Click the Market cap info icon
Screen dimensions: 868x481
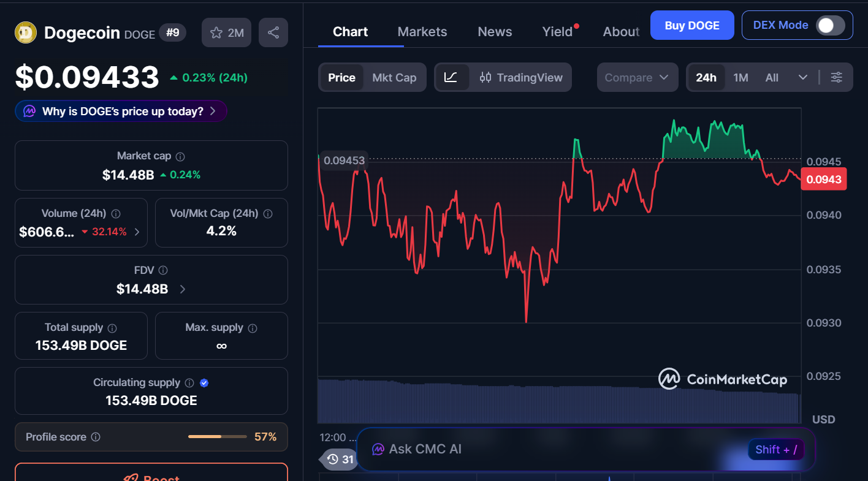180,157
